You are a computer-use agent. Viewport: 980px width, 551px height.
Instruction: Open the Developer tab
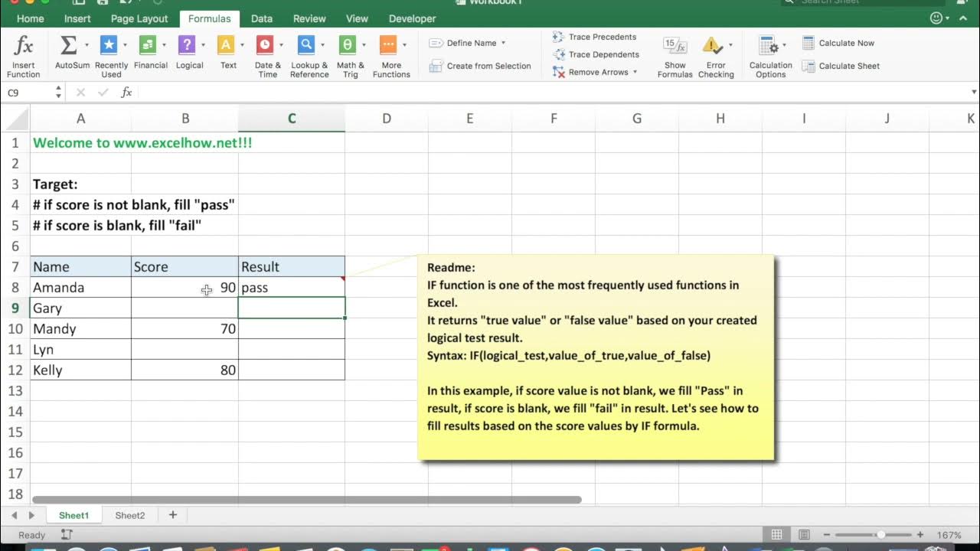pyautogui.click(x=412, y=18)
